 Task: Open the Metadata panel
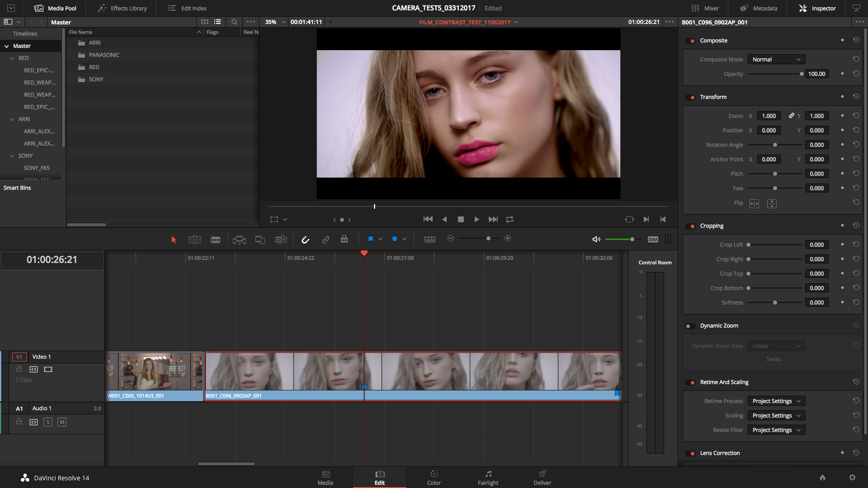coord(759,8)
